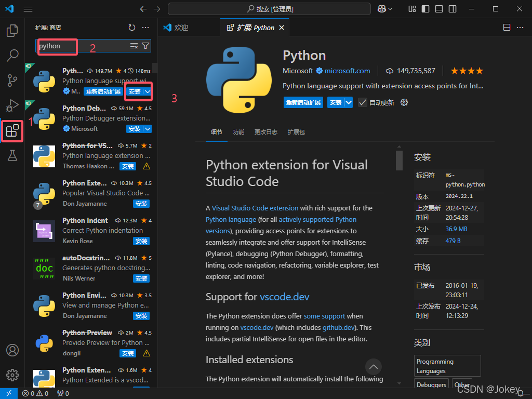Image resolution: width=532 pixels, height=399 pixels.
Task: Open the Python extension settings gear
Action: (x=404, y=102)
